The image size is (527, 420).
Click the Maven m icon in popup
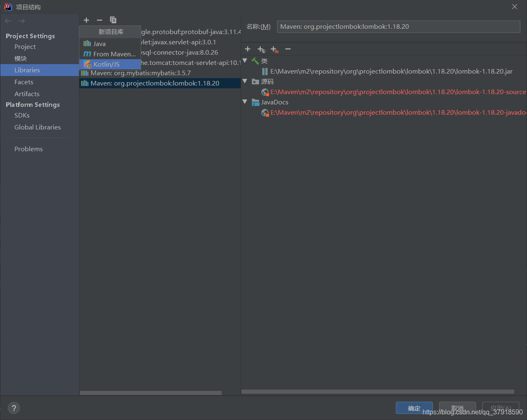87,54
